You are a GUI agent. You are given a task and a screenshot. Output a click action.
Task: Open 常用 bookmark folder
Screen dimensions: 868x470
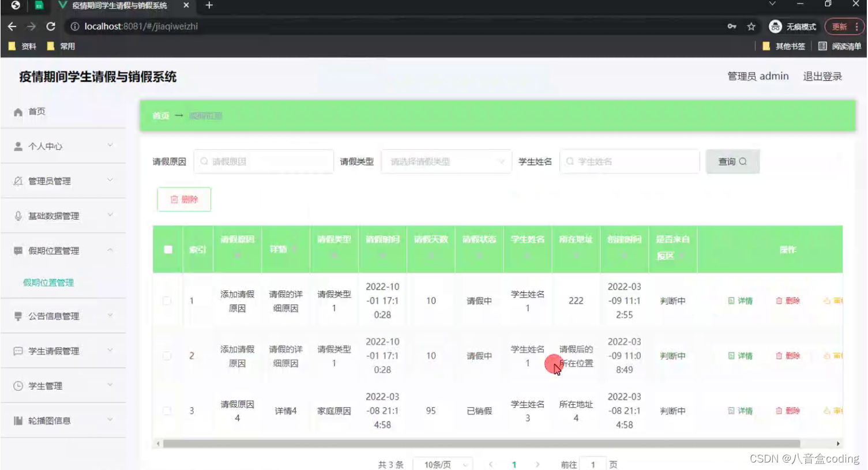tap(61, 46)
